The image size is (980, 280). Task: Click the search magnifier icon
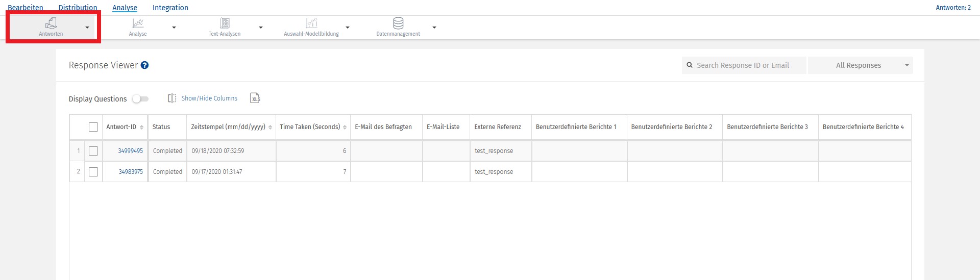pos(690,65)
